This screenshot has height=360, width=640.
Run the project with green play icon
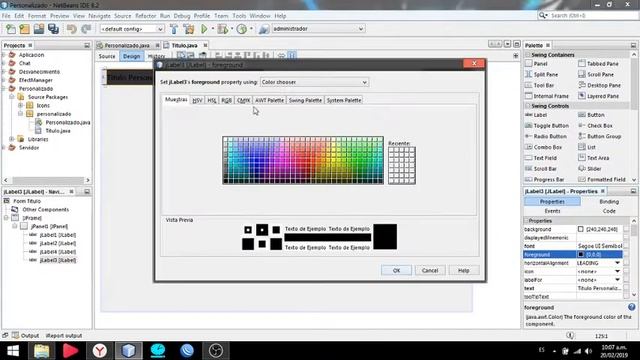(x=204, y=29)
